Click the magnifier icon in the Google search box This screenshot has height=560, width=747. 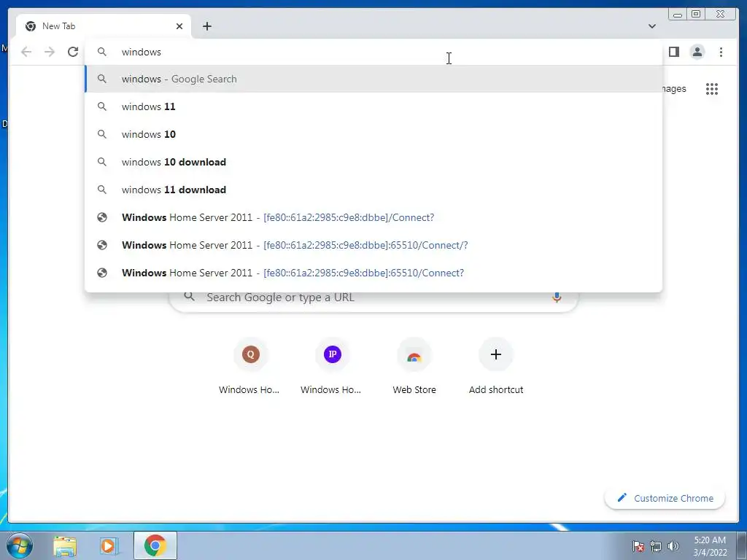189,296
